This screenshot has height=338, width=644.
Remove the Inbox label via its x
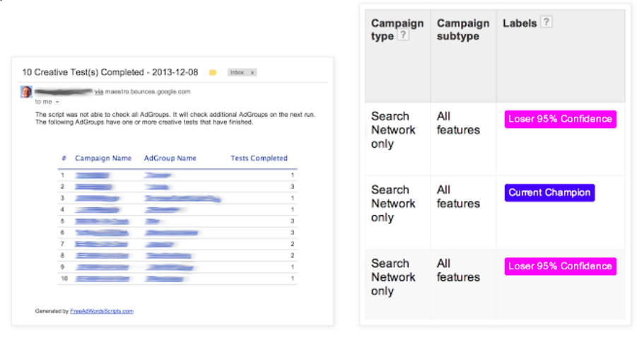[x=253, y=72]
